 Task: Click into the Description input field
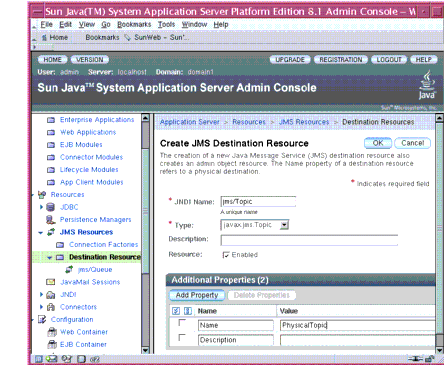(x=309, y=240)
